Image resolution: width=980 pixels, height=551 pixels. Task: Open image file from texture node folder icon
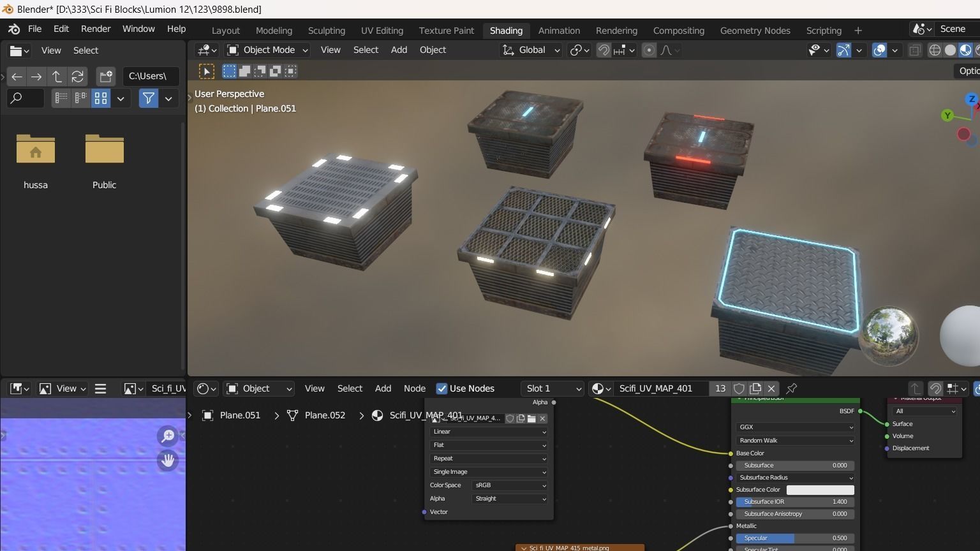531,418
